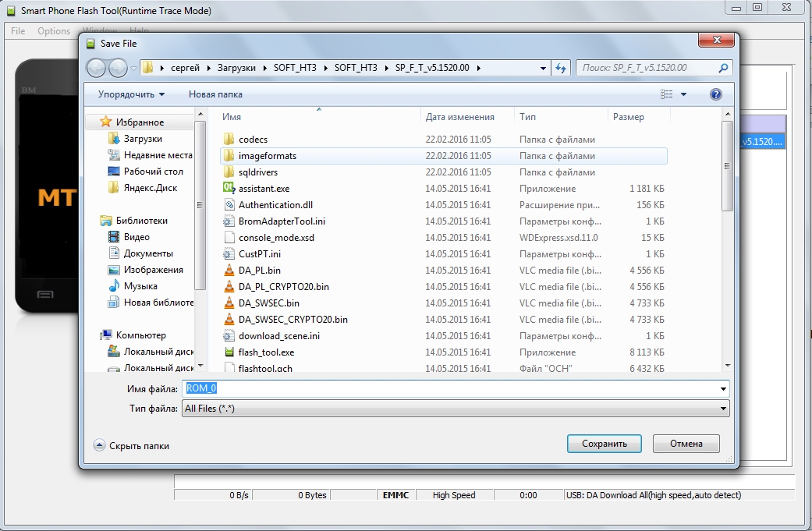Click the assistant.exe Qt icon

click(x=229, y=188)
